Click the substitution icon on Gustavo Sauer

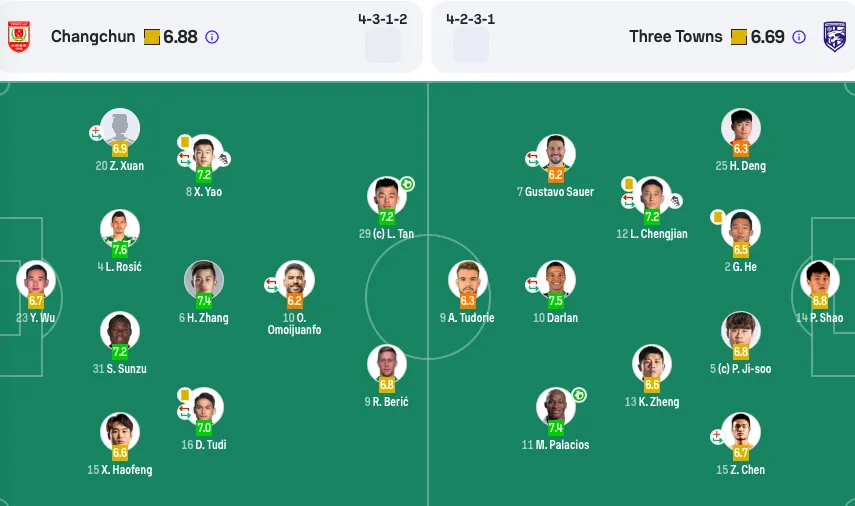pos(532,159)
